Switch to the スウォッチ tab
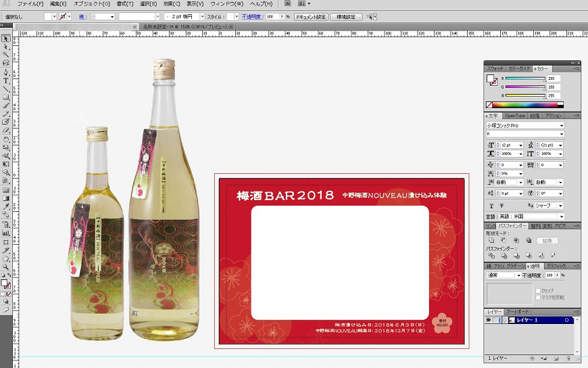Image resolution: width=588 pixels, height=368 pixels. (495, 68)
